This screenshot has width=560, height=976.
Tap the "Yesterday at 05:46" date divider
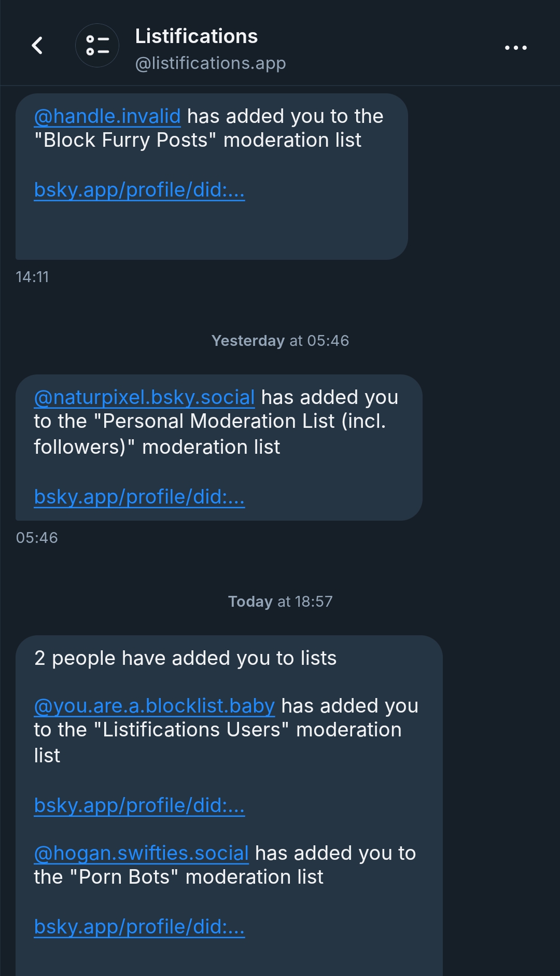[x=280, y=341]
